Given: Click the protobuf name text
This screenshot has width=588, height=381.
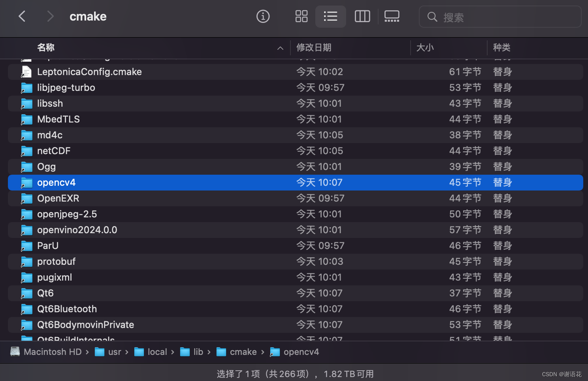Looking at the screenshot, I should coord(56,262).
